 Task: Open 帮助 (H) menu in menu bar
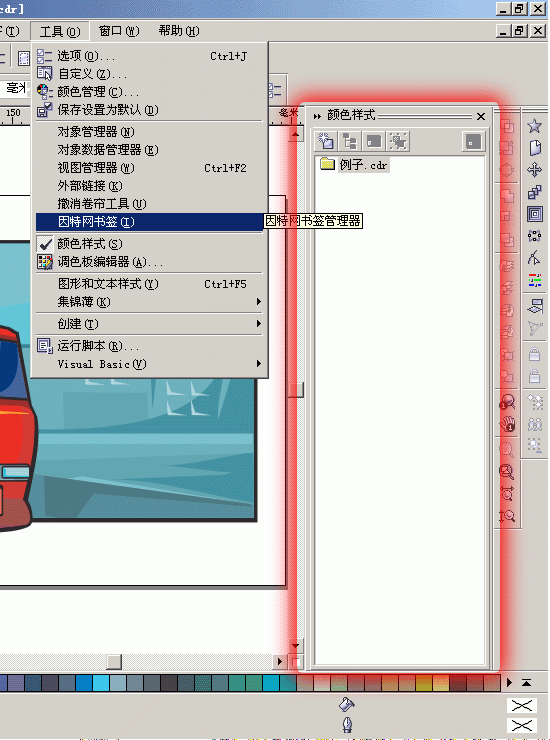coord(179,31)
